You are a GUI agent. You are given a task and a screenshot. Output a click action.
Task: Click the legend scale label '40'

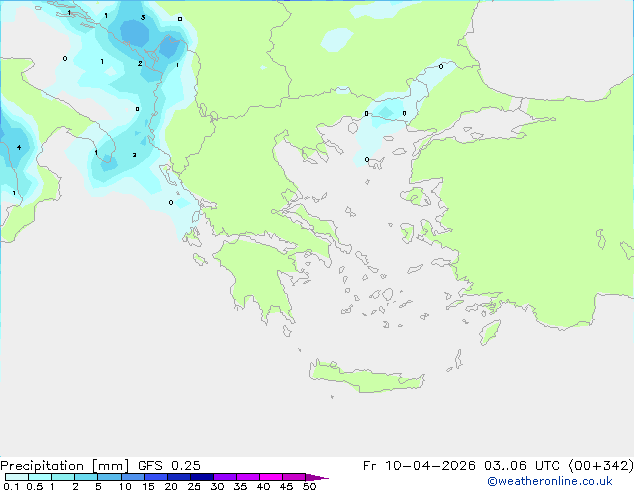[263, 486]
